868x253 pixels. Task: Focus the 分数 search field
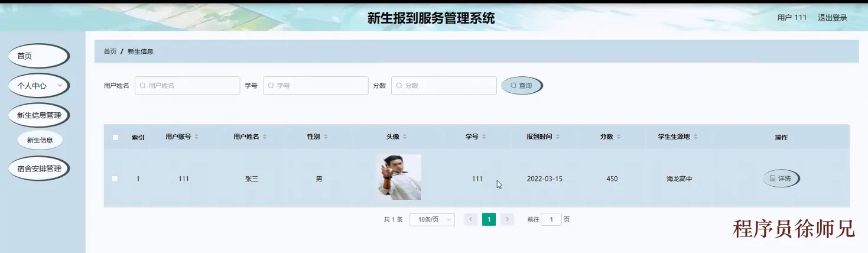coord(444,86)
